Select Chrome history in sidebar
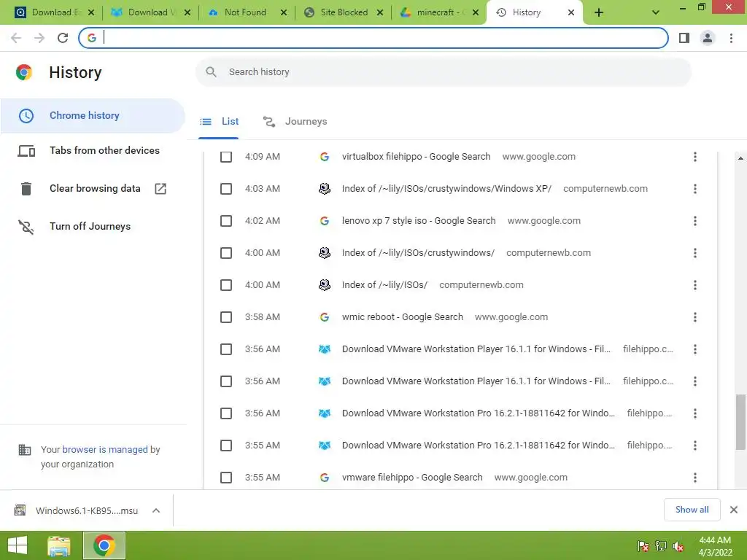 pyautogui.click(x=93, y=116)
